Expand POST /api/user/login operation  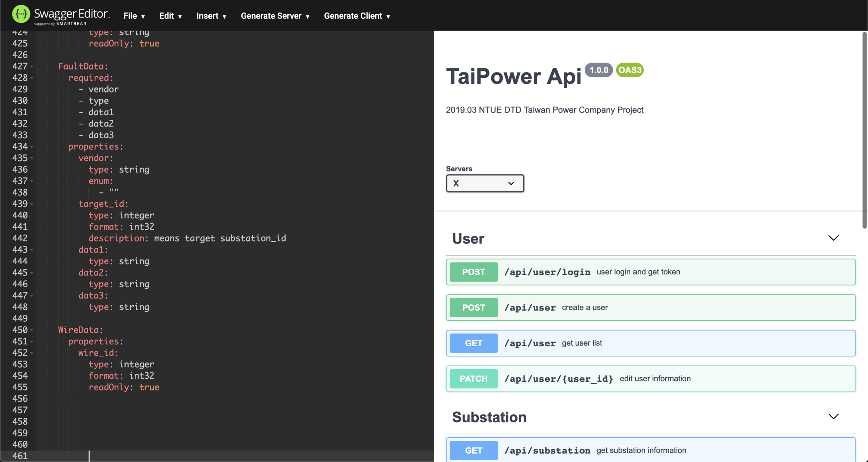pyautogui.click(x=650, y=272)
